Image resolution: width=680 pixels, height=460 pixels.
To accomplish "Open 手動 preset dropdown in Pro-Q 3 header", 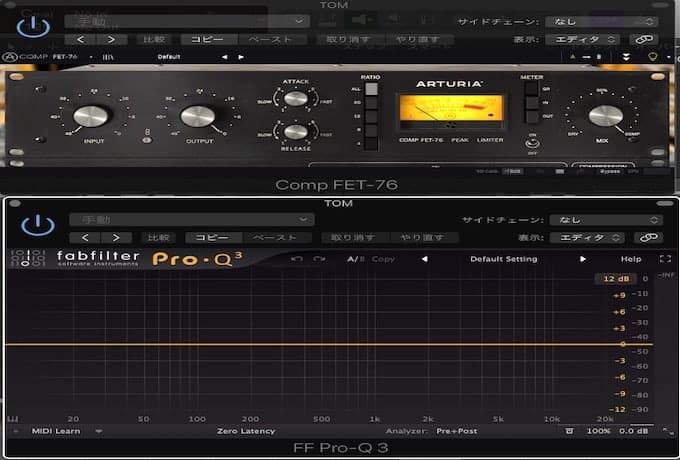I will (192, 219).
